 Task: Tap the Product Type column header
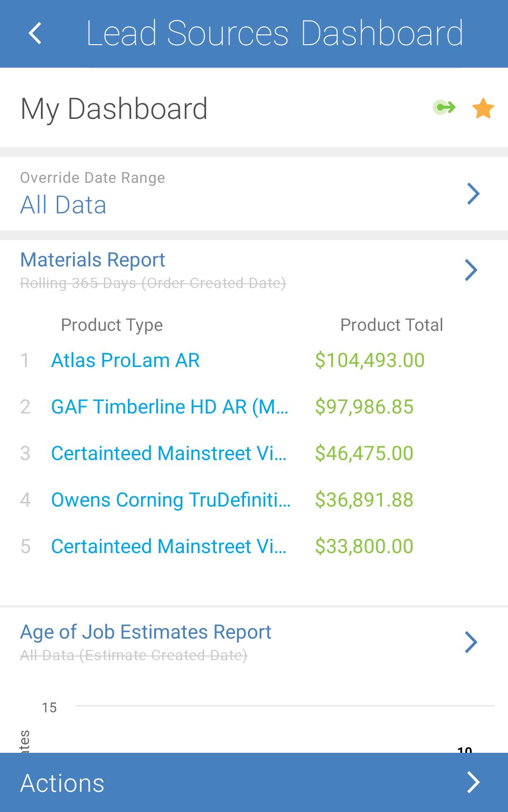pyautogui.click(x=112, y=325)
